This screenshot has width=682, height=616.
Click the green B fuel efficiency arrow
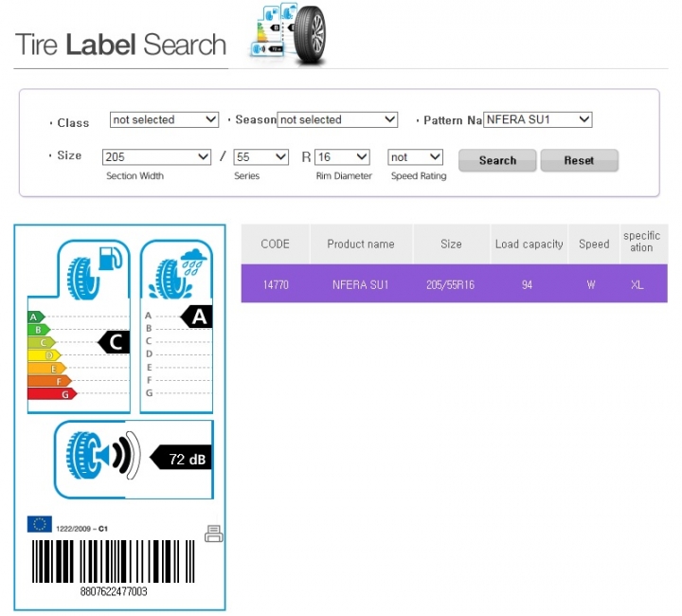click(x=39, y=330)
